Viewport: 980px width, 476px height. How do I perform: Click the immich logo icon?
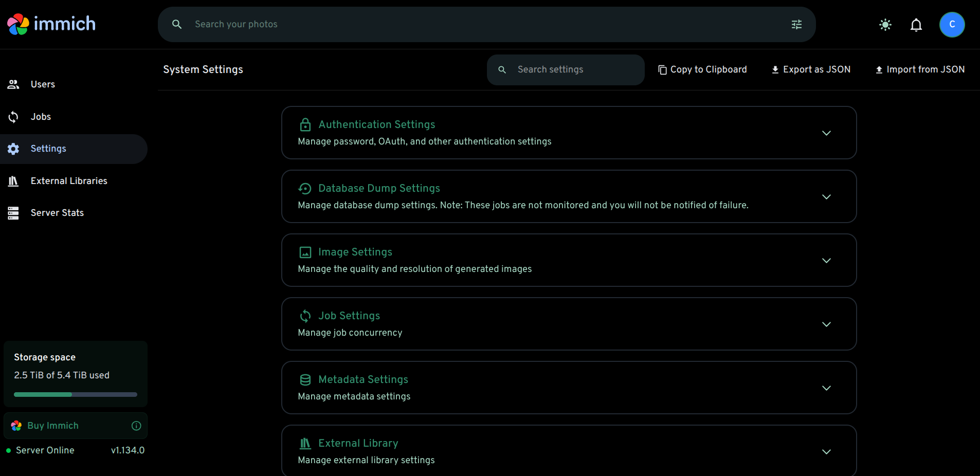18,24
